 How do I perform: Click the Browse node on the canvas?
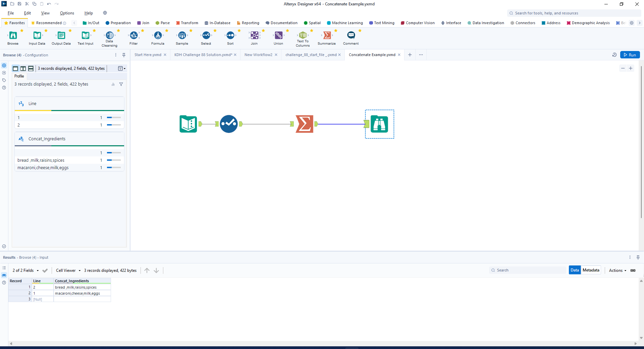[x=379, y=124]
